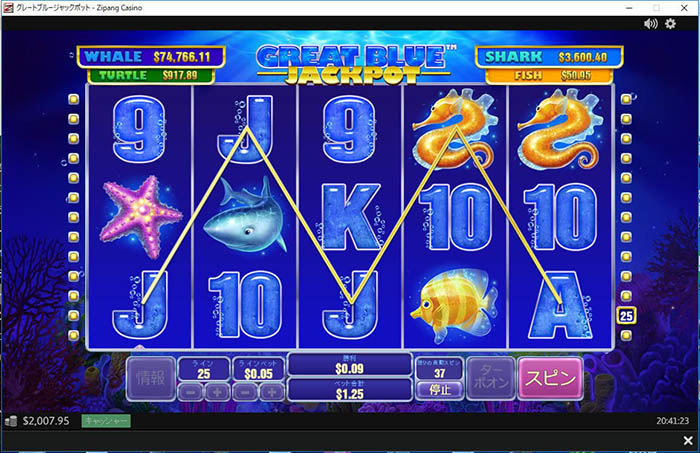700x453 pixels.
Task: Decrease the line bet with minus
Action: [245, 392]
